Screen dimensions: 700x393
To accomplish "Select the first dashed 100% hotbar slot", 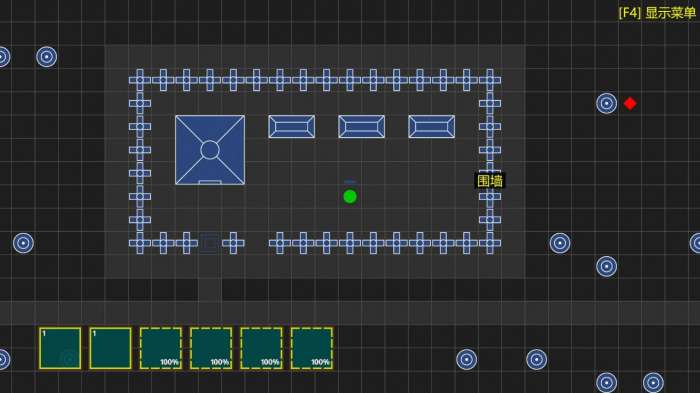I will point(161,348).
